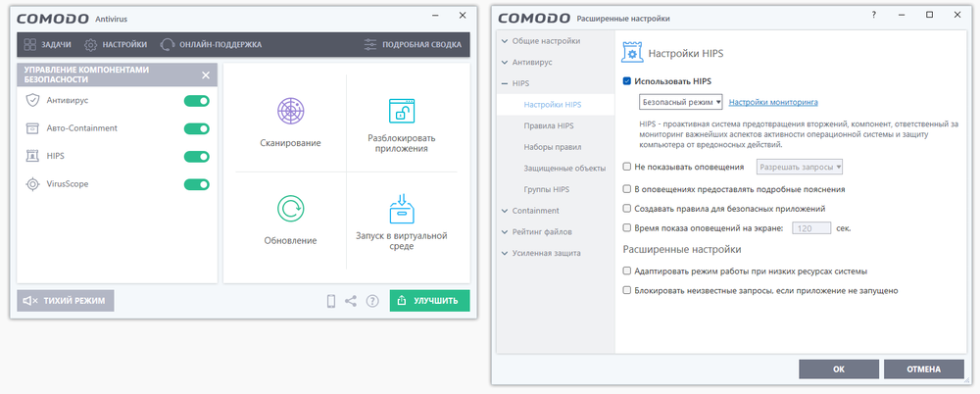The width and height of the screenshot is (980, 394).
Task: Select Группы HIPS in sidebar
Action: click(x=555, y=189)
